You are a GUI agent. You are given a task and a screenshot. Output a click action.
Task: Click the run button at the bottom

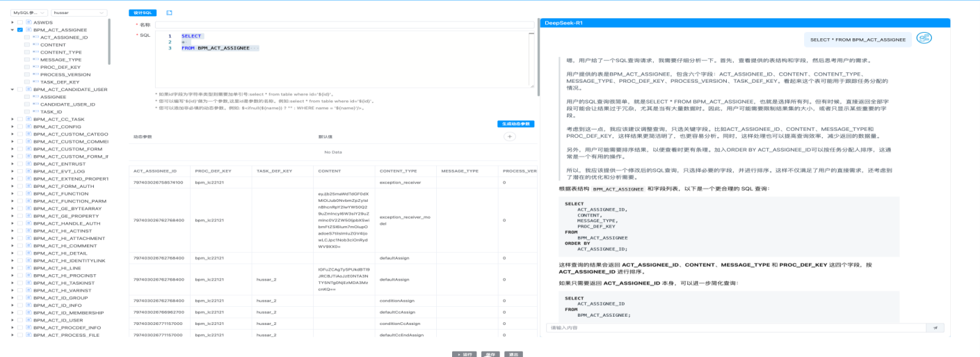pyautogui.click(x=464, y=354)
